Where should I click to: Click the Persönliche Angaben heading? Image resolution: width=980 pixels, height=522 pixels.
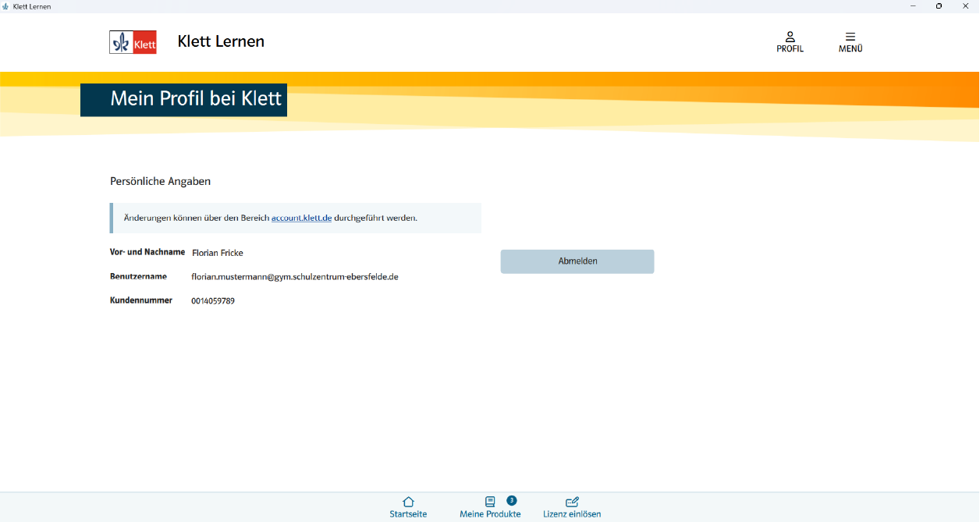pyautogui.click(x=160, y=181)
